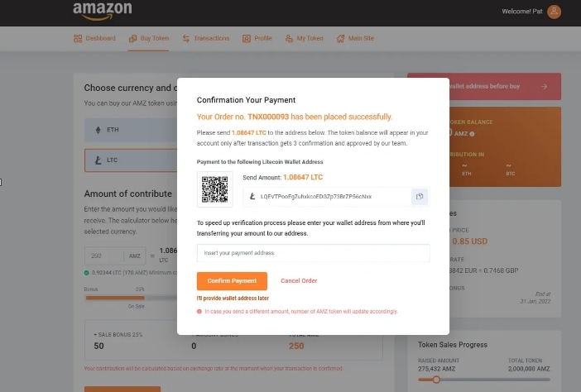Choose I'll provide wallet address later

coord(233,299)
